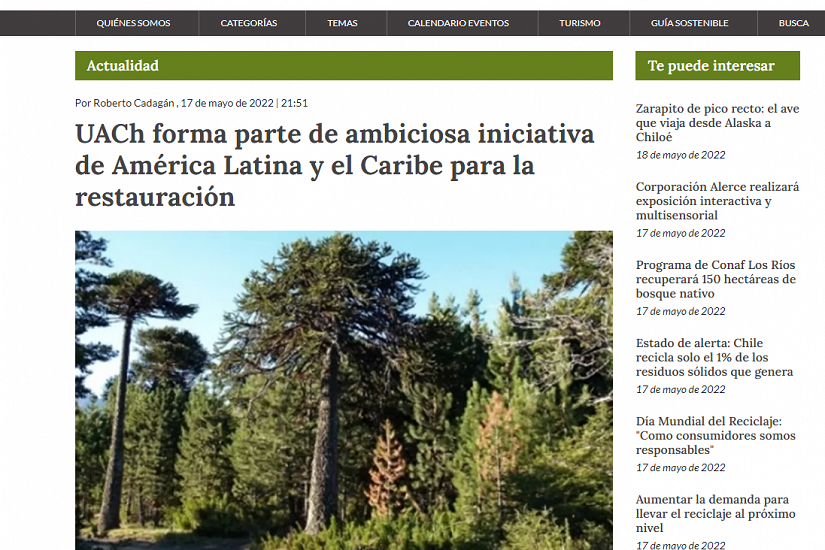Select the Temas navigation item
Viewport: 825px width, 550px height.
coord(342,23)
